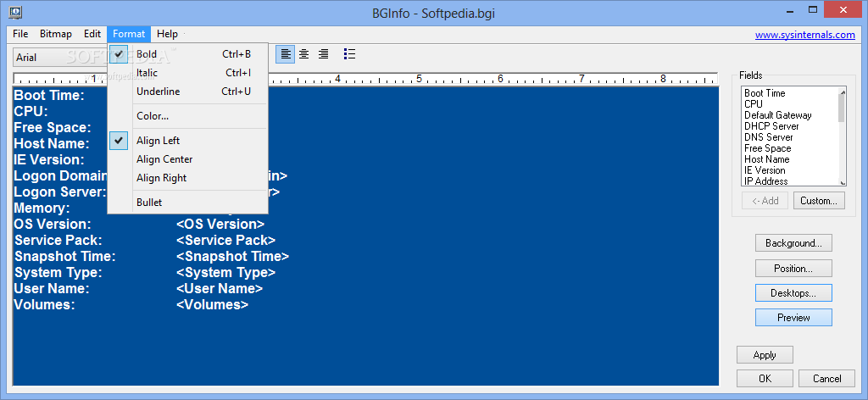Click the Custom... button
The image size is (868, 400).
(819, 201)
